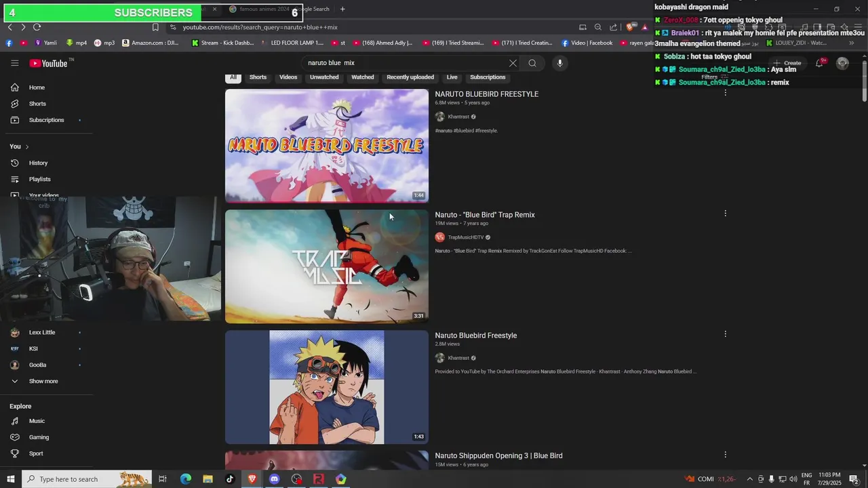The image size is (868, 488).
Task: Click the YouTube search input field
Action: pyautogui.click(x=406, y=63)
